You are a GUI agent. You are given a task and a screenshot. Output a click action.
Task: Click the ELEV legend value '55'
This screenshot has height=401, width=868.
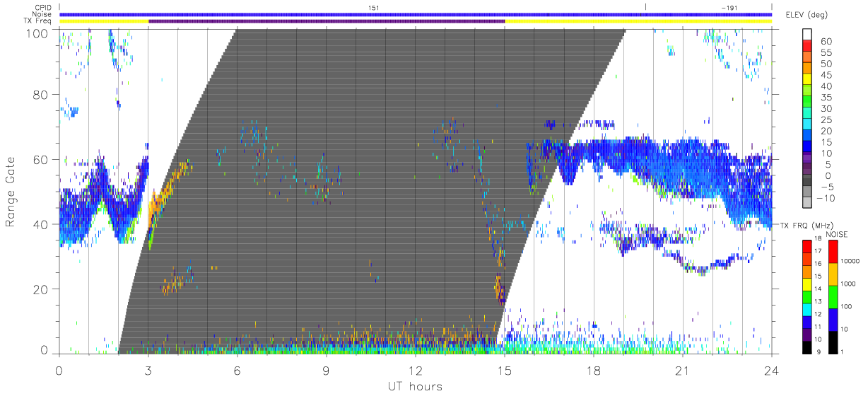(x=826, y=53)
